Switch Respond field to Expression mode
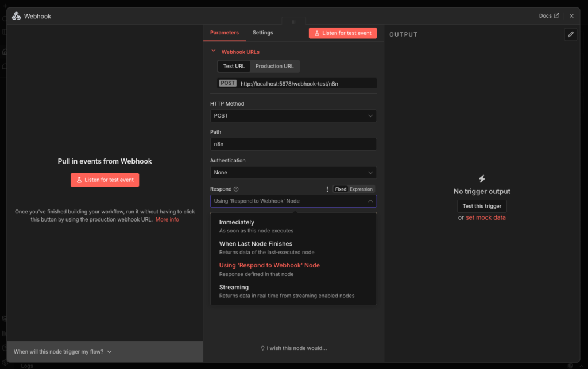 click(x=361, y=189)
